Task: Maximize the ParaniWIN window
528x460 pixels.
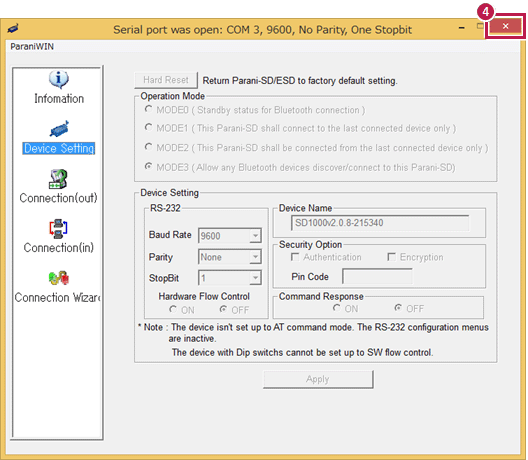Action: click(x=480, y=26)
